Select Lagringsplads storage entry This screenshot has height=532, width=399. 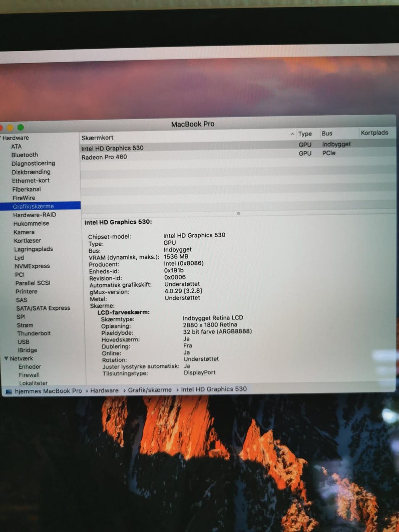tap(33, 249)
